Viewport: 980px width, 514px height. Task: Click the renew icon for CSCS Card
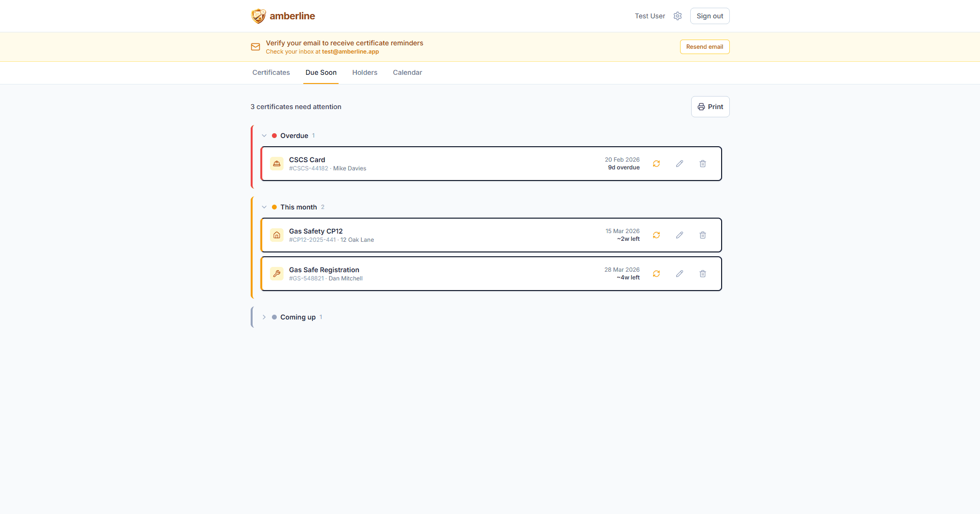656,164
